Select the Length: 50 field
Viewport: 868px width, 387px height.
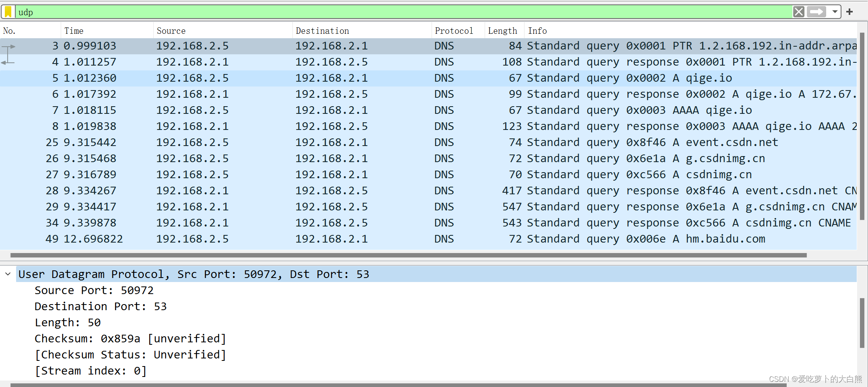coord(68,322)
